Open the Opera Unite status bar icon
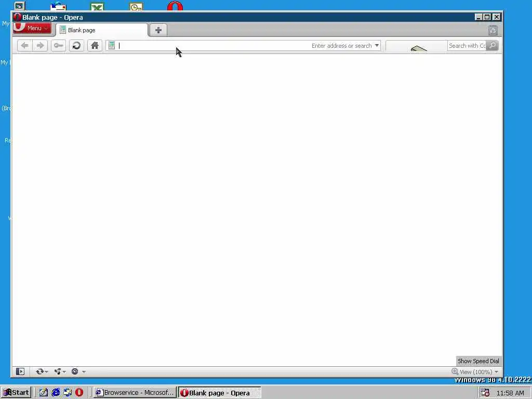The width and height of the screenshot is (532, 399). point(58,371)
